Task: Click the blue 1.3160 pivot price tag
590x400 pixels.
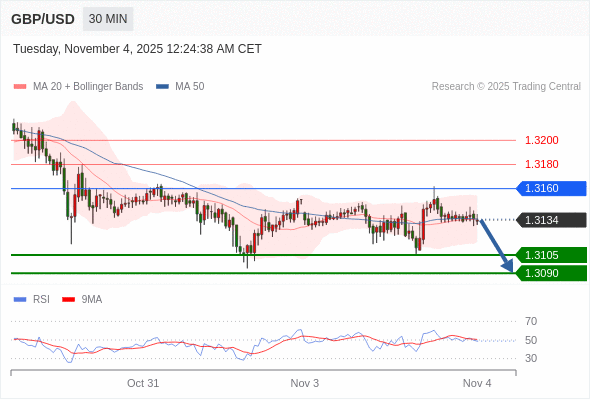Action: click(x=551, y=188)
